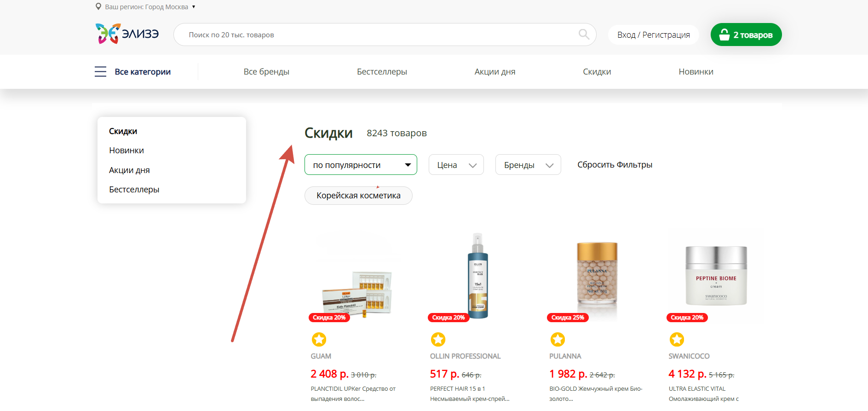Select Новинки in the sidebar
The height and width of the screenshot is (411, 868).
coord(126,151)
